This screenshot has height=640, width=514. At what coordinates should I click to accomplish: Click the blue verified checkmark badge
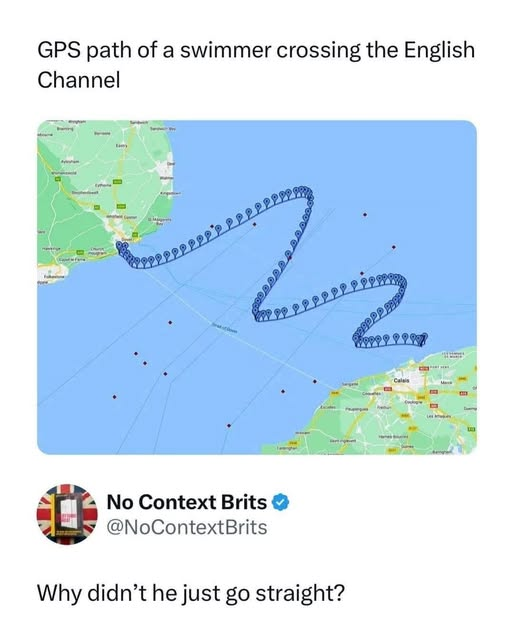click(281, 502)
